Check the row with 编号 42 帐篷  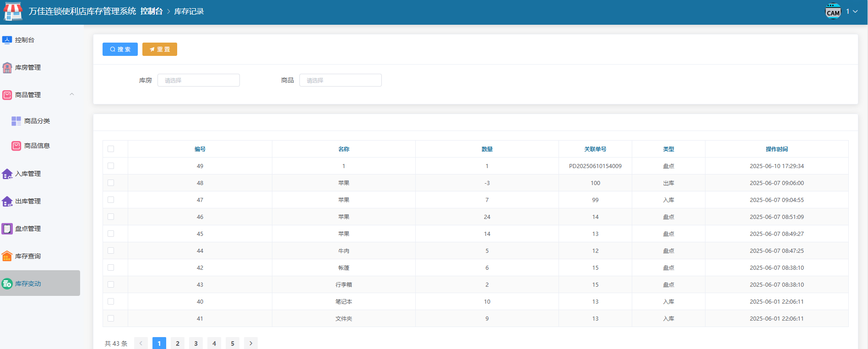(111, 267)
